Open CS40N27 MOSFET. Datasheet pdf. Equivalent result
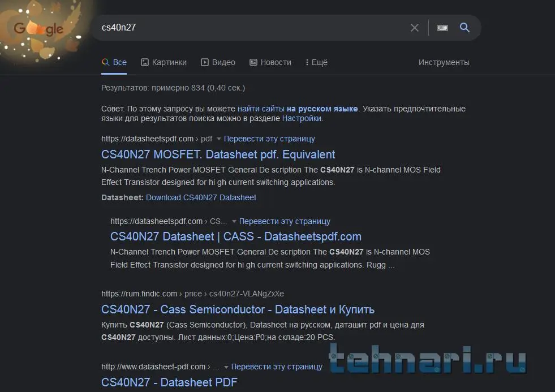Viewport: 555px width, 392px height. tap(218, 154)
